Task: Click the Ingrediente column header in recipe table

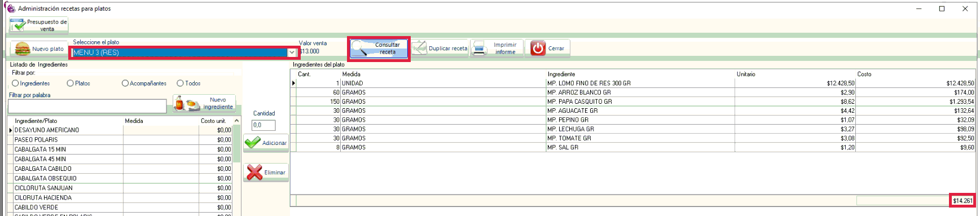Action: click(x=561, y=74)
